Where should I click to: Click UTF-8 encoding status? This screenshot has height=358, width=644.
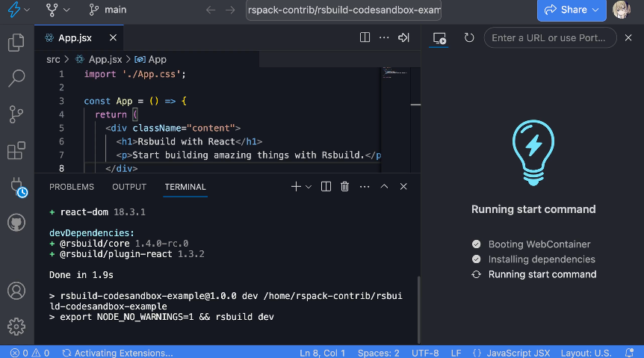[425, 353]
